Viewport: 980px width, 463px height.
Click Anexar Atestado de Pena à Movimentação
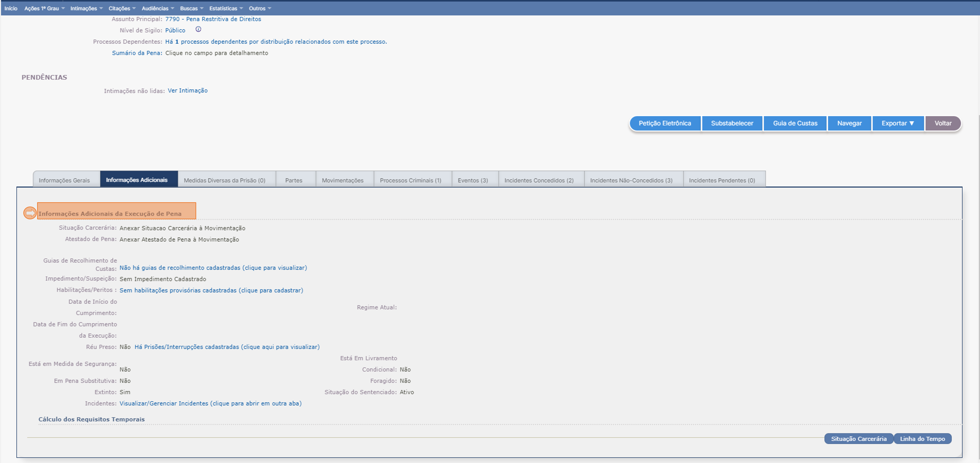click(179, 239)
